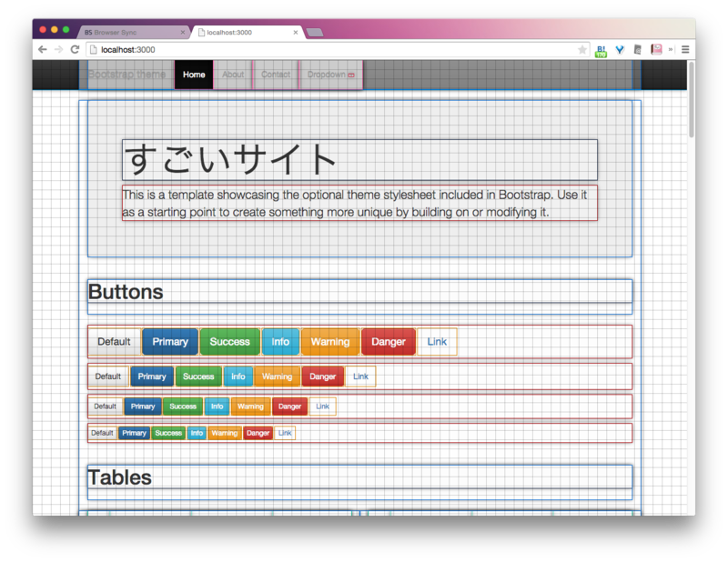Click the large Info button

280,342
